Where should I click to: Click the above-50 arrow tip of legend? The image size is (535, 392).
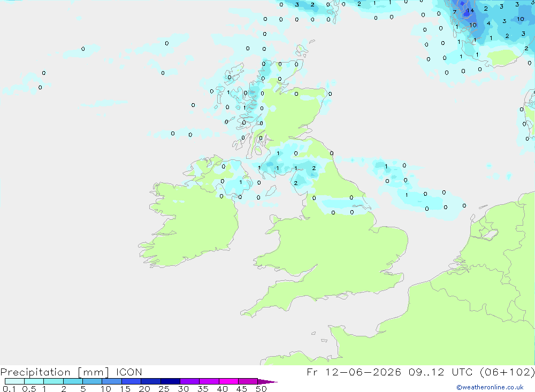[x=267, y=381]
